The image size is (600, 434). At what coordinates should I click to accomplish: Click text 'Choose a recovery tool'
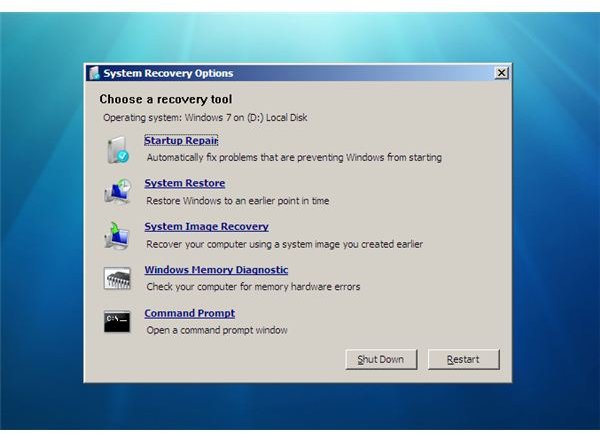tap(166, 100)
